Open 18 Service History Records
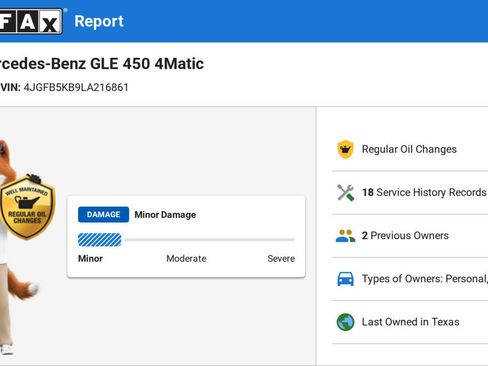Image resolution: width=488 pixels, height=366 pixels. [410, 192]
